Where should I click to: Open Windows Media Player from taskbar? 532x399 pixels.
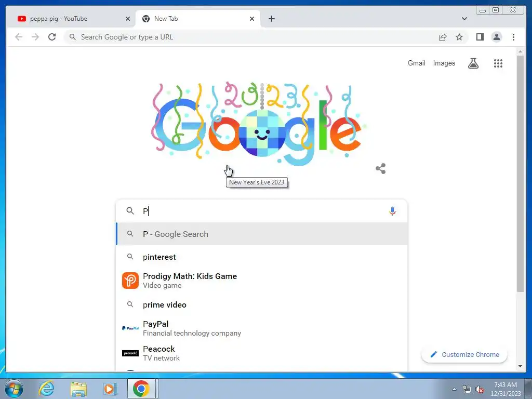coord(110,389)
